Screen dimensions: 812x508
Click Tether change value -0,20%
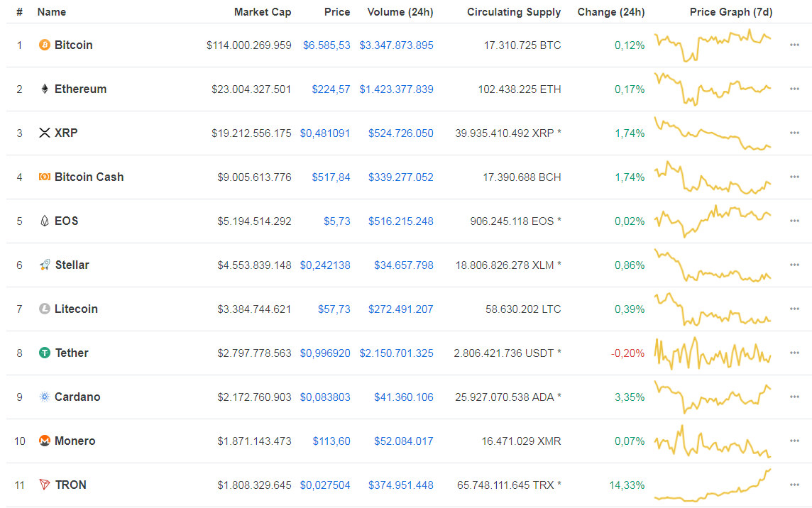(x=627, y=353)
